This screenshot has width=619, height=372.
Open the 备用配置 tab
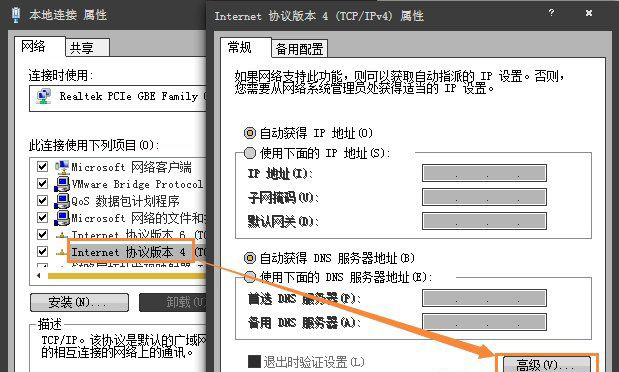click(299, 49)
